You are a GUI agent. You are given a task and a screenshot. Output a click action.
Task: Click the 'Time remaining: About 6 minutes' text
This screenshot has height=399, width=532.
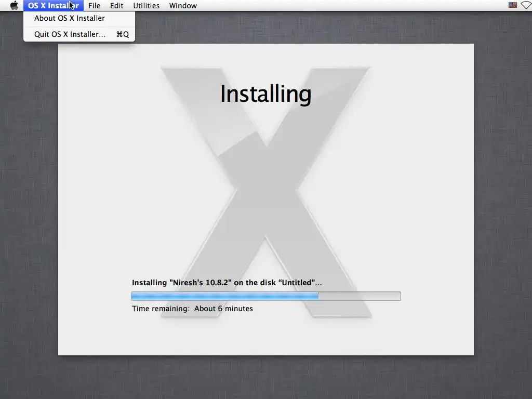tap(192, 309)
